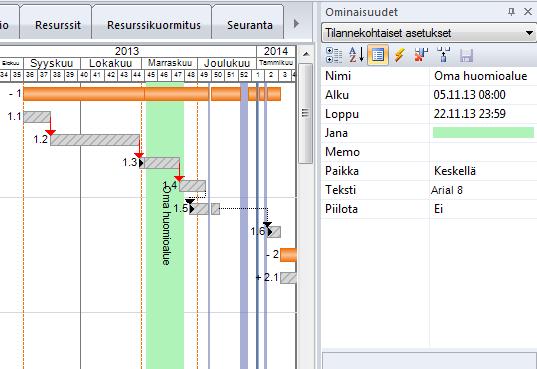537x369 pixels.
Task: Select the gray task bar 1.1
Action: (37, 117)
